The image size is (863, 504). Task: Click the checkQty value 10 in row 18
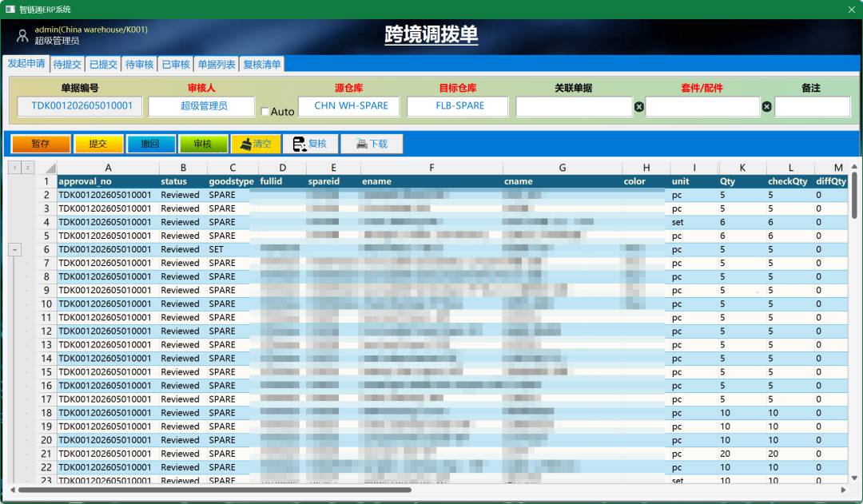click(x=790, y=413)
